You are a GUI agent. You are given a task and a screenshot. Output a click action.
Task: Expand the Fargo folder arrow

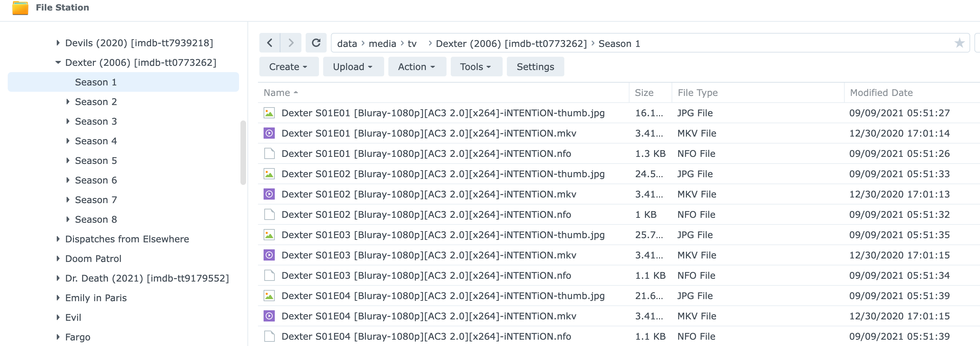58,337
